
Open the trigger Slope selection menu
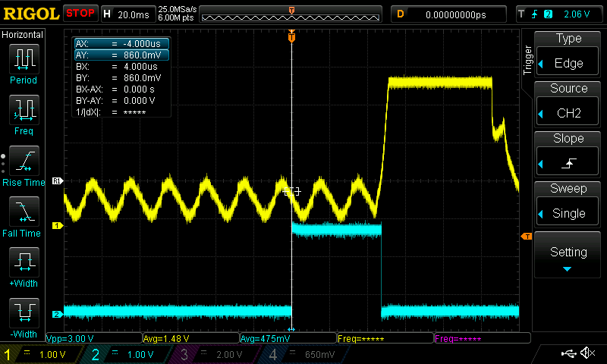pos(568,162)
